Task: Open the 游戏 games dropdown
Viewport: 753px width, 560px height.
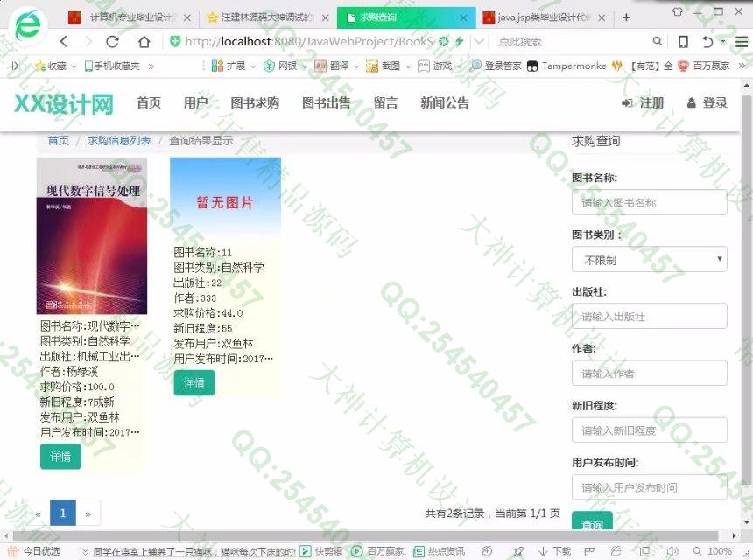Action: [x=435, y=66]
